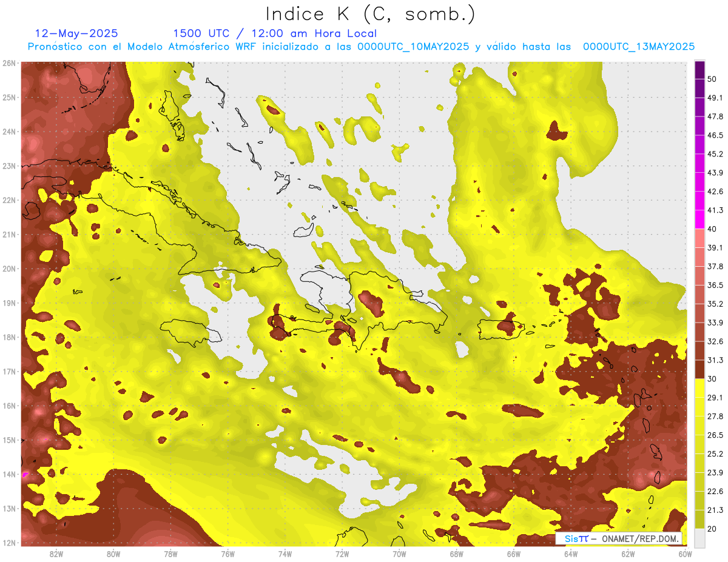
Task: Click the 80W longitude label
Action: (x=113, y=554)
